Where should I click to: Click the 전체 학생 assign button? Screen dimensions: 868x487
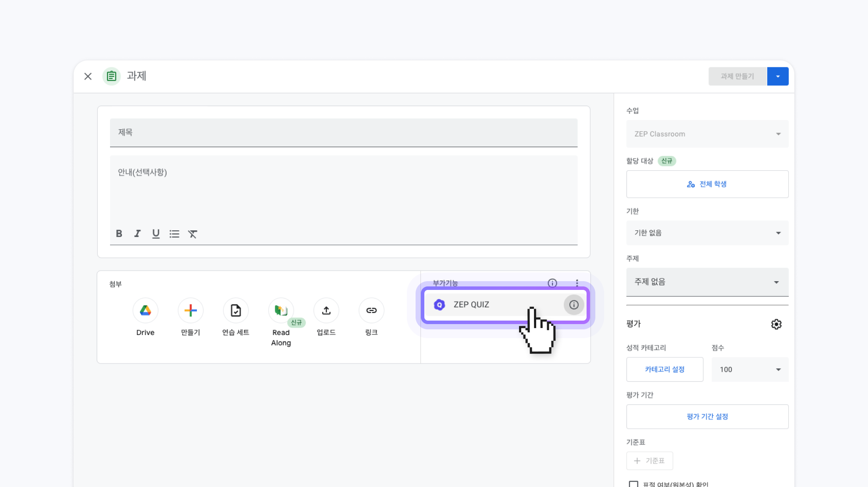(707, 184)
